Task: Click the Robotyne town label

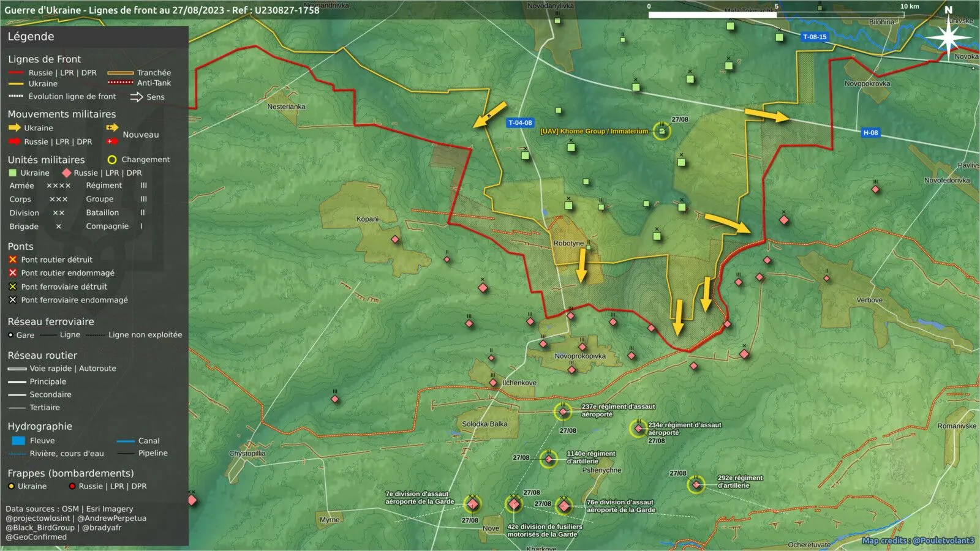Action: click(x=568, y=243)
